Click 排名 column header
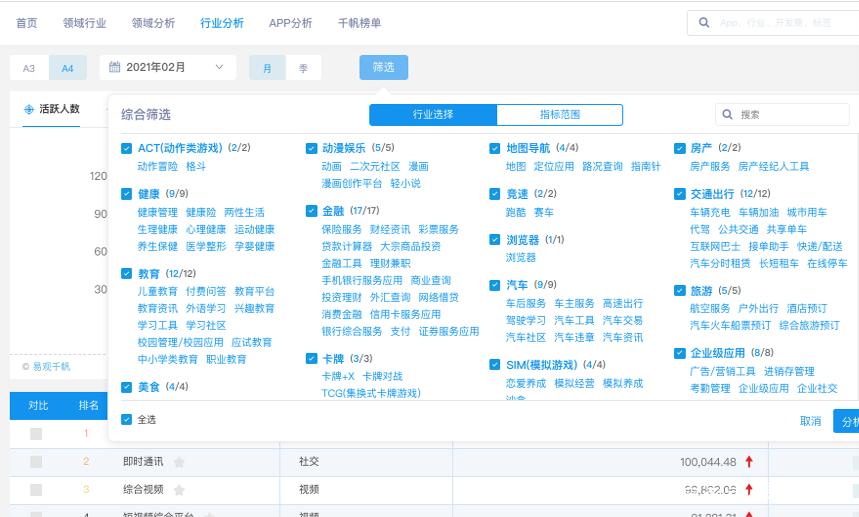The image size is (859, 517). coord(88,405)
